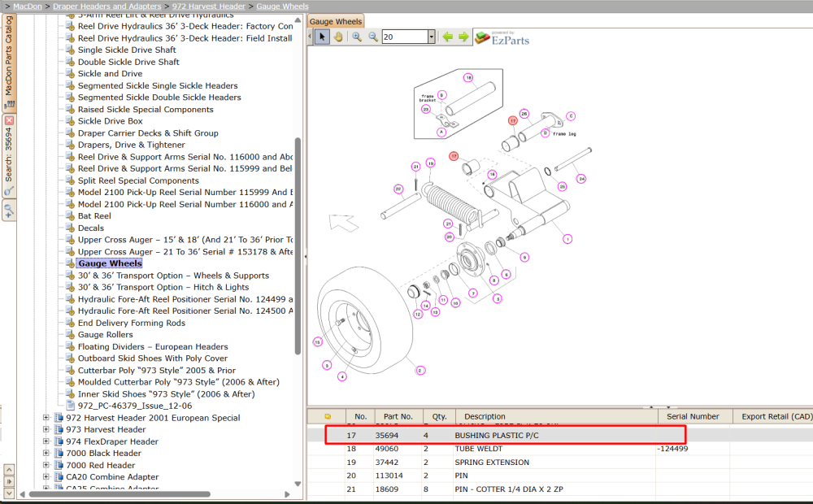Screen dimensions: 813x504
Task: Select the pointer arrow tool
Action: pyautogui.click(x=322, y=37)
